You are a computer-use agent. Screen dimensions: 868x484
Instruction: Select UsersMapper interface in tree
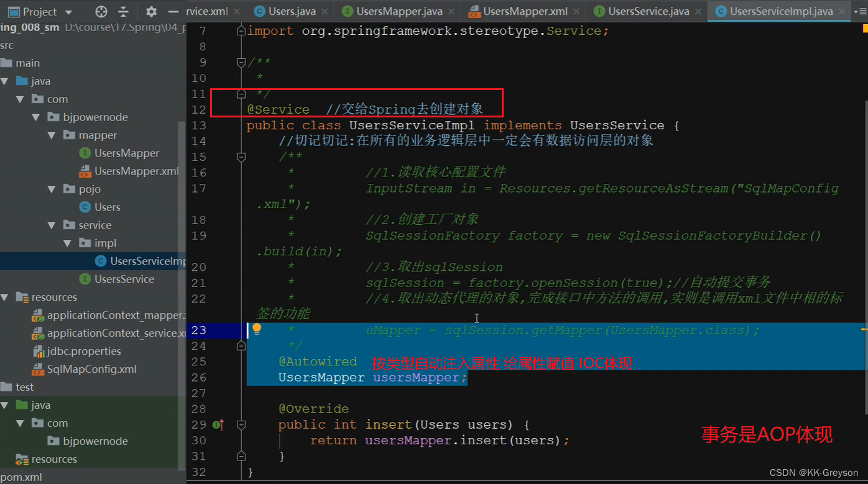(127, 153)
